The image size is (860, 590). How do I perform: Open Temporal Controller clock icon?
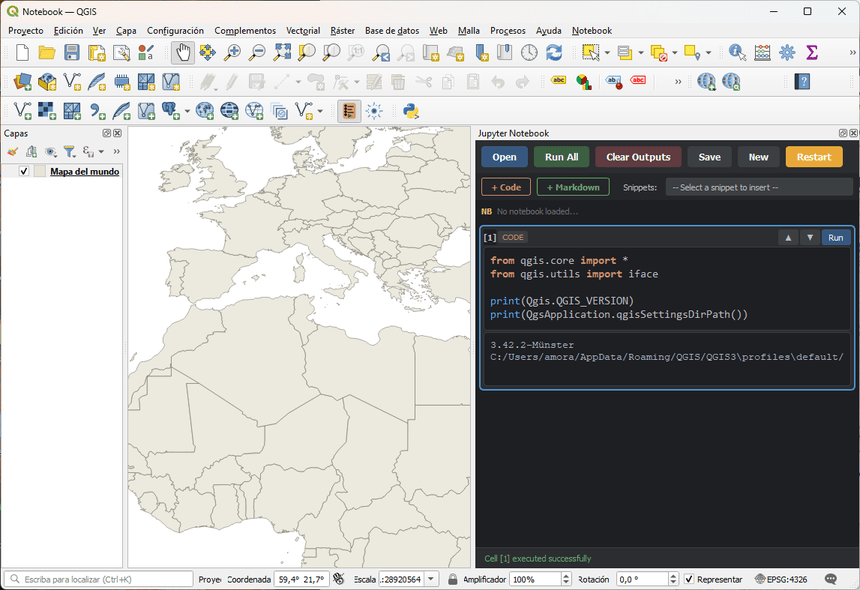(529, 53)
